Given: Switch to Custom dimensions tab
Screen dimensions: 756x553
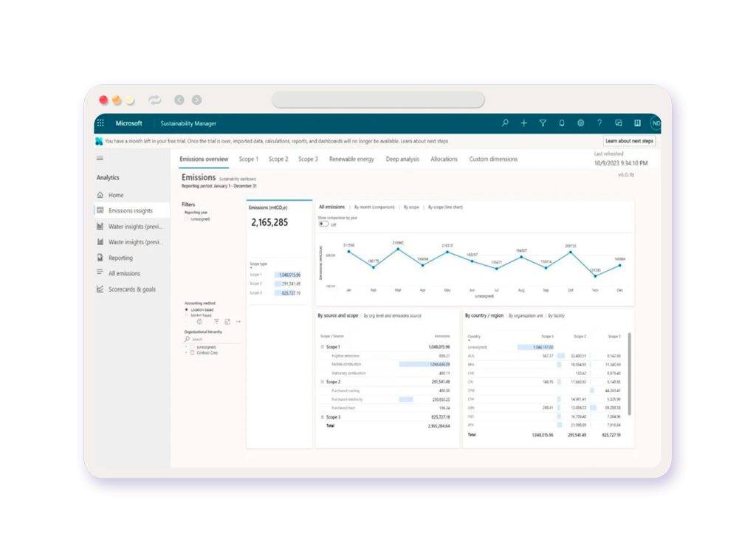Looking at the screenshot, I should click(493, 159).
